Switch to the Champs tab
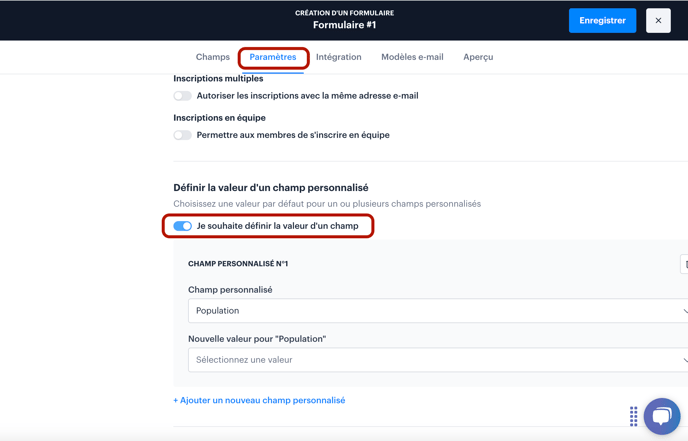Screen dimensions: 688x441 pos(213,57)
